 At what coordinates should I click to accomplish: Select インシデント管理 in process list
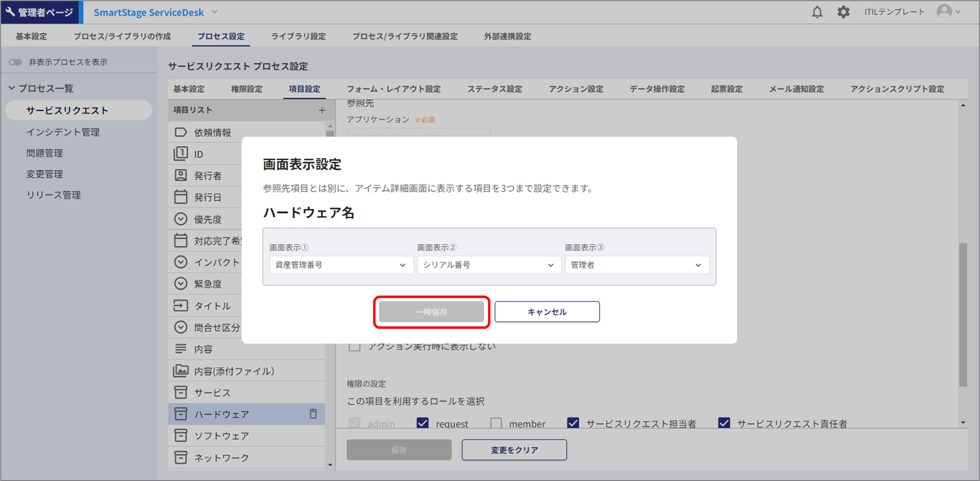(x=63, y=132)
